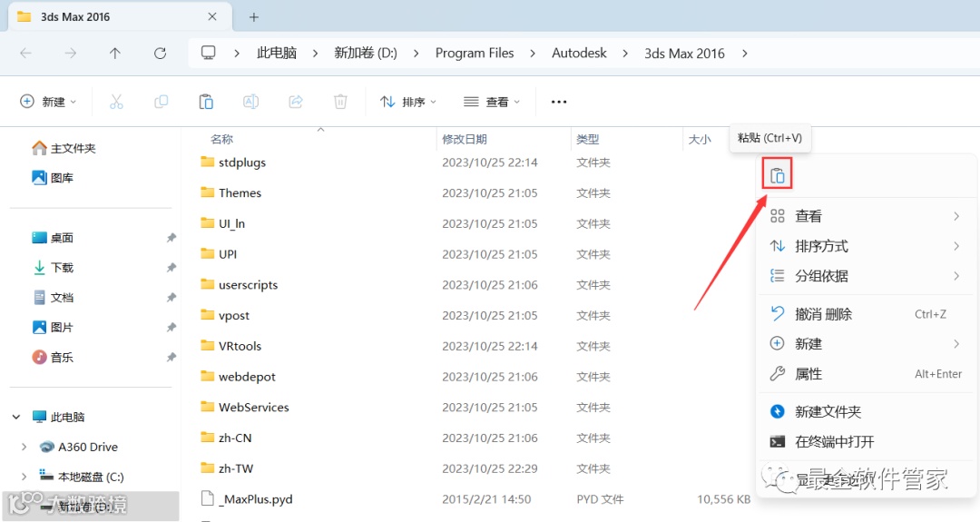Open 文档 quick access item
This screenshot has width=980, height=522.
point(53,298)
